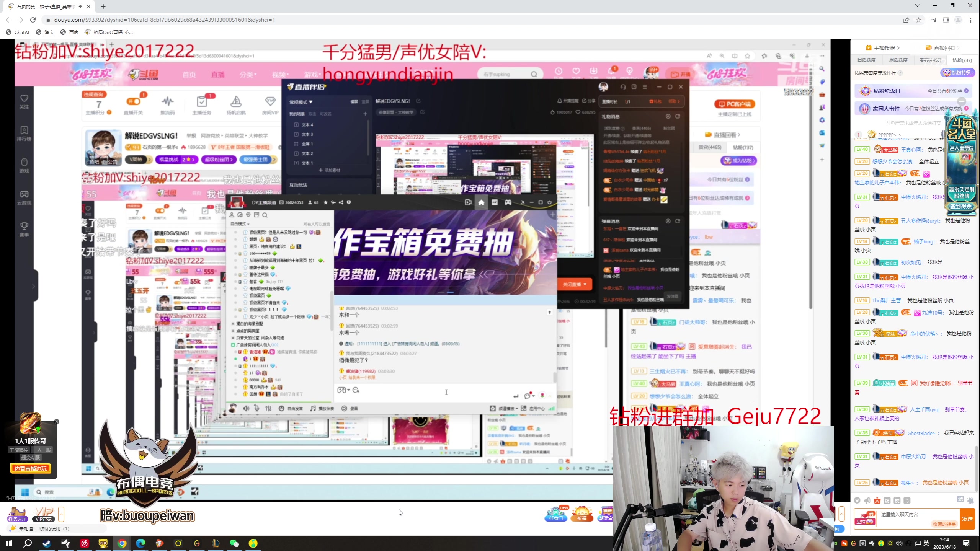Click the red crown A danmaku style icon
Screen dimensions: 980x551
tap(877, 500)
